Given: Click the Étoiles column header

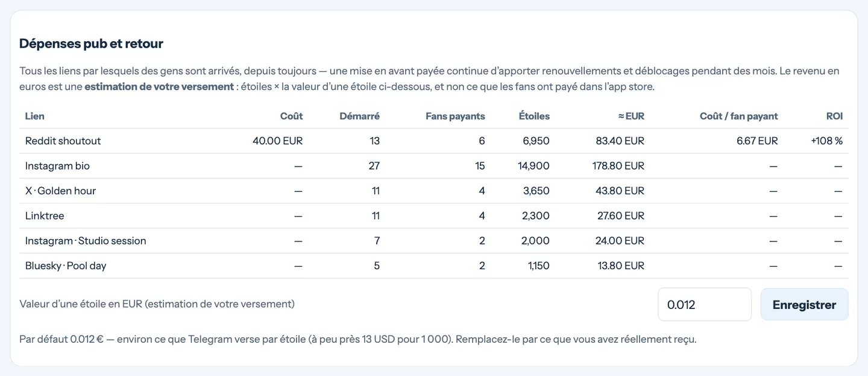Looking at the screenshot, I should click(x=534, y=116).
